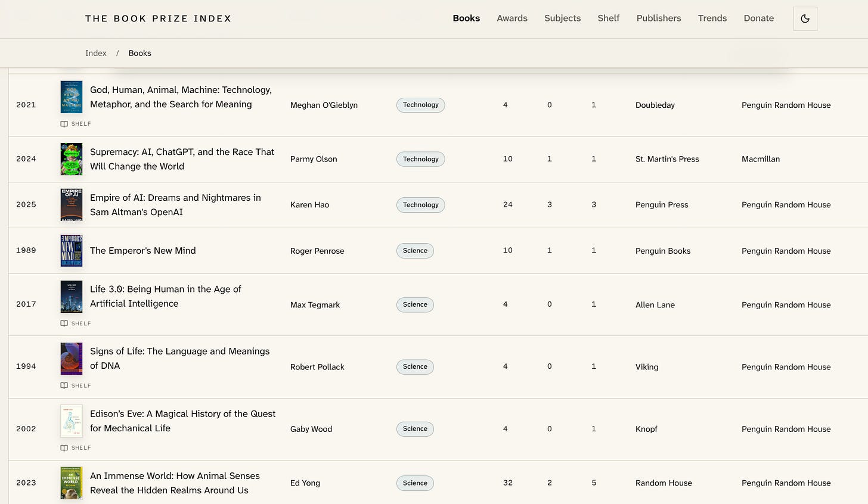Click Science tag in Roger Penrose row
Screen dimensions: 868x504
(x=415, y=251)
